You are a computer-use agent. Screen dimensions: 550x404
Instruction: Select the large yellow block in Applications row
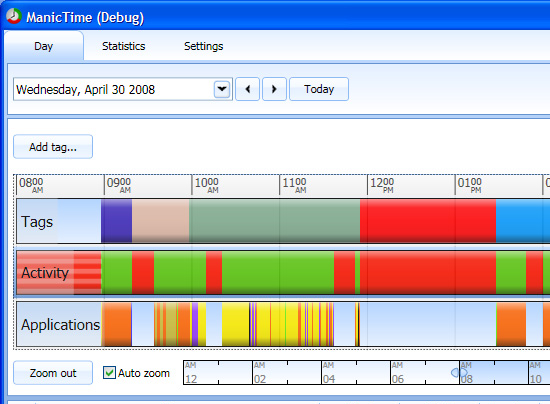[235, 324]
